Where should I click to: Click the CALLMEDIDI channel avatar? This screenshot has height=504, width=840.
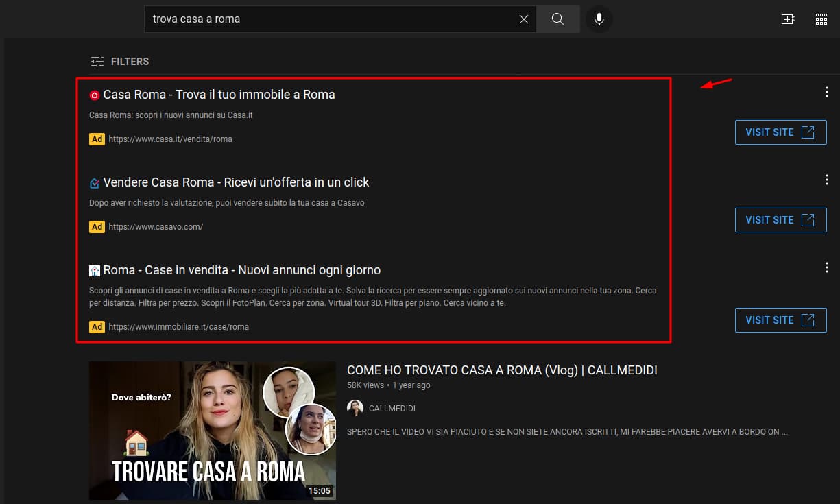coord(355,408)
